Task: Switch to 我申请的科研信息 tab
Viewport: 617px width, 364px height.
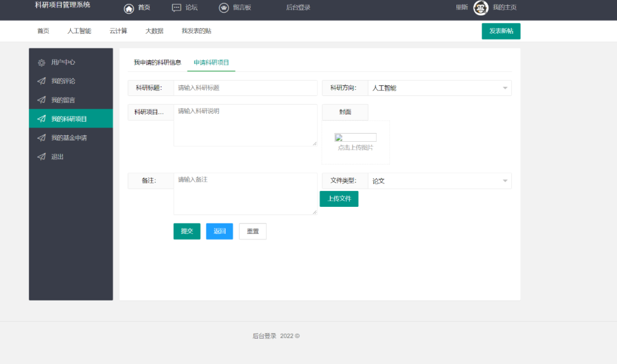Action: pyautogui.click(x=158, y=62)
